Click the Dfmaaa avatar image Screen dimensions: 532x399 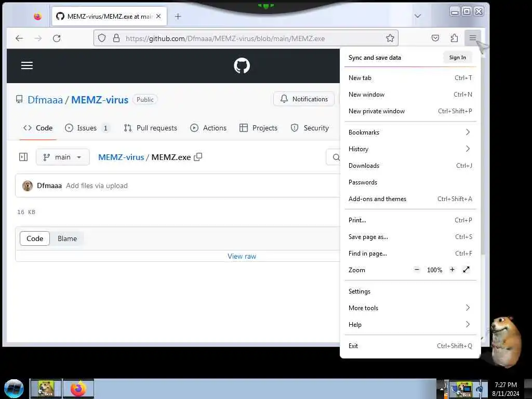[x=28, y=185]
